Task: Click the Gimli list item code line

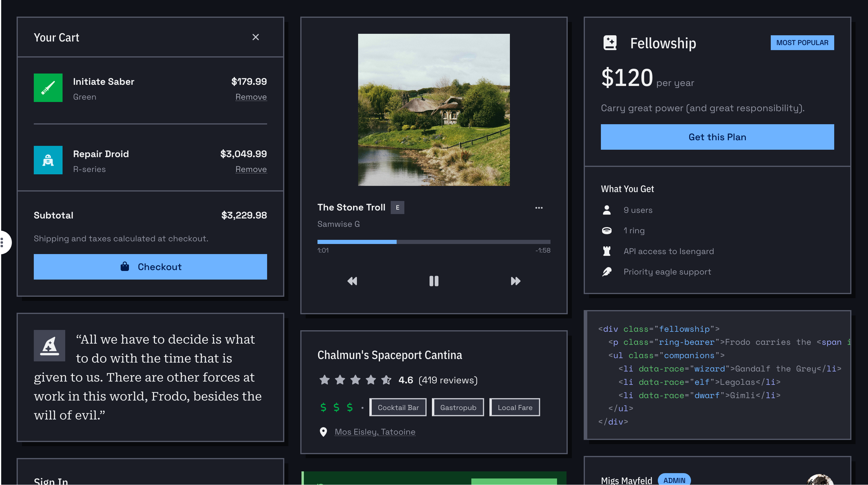Action: [x=699, y=395]
